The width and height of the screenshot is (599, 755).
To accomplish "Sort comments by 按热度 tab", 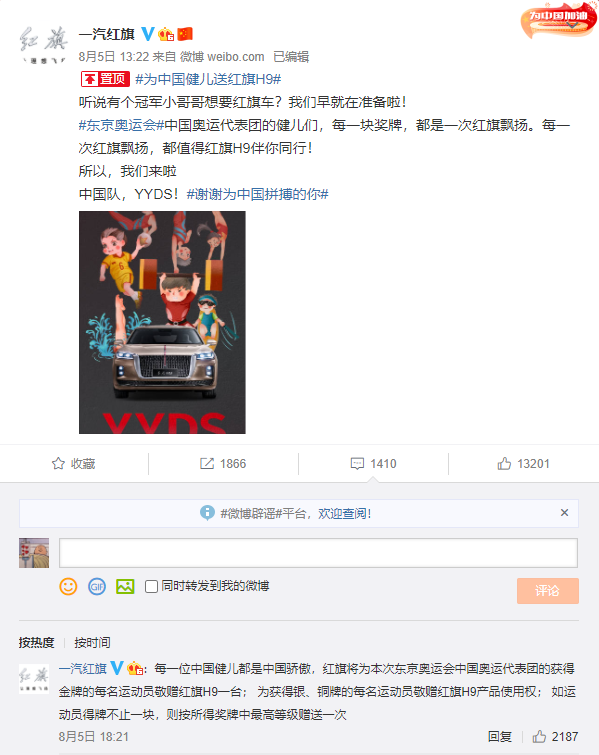I will pos(37,643).
